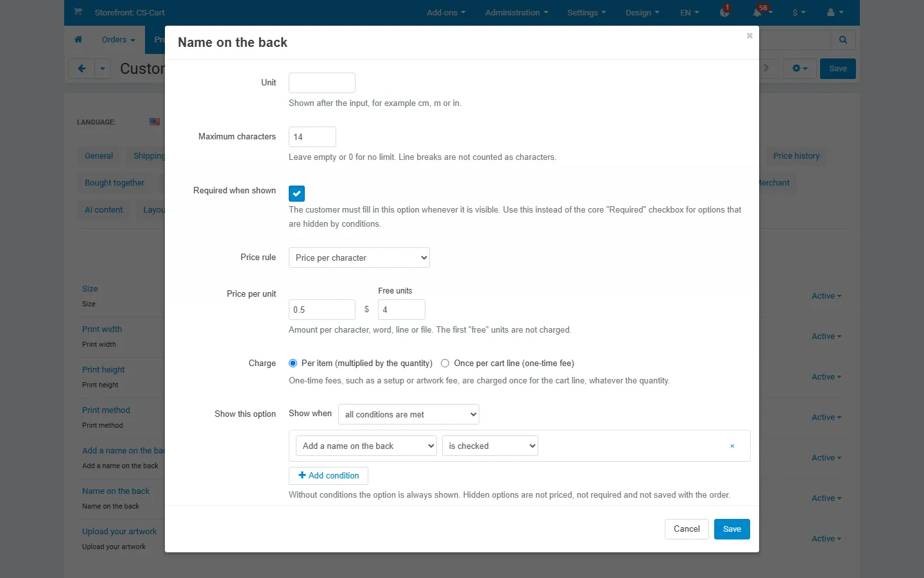This screenshot has width=924, height=578.
Task: Click the dropdown caret beside back arrow
Action: coord(103,69)
